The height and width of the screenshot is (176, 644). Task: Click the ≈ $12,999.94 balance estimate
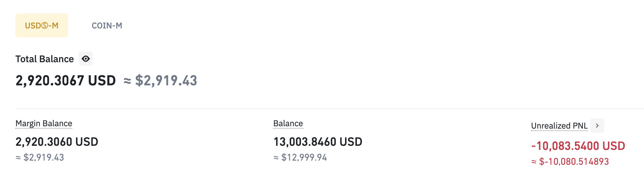(x=300, y=157)
